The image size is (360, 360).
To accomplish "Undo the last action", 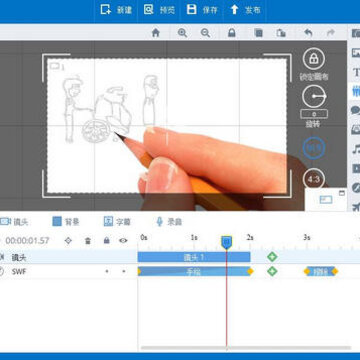I will tap(308, 33).
